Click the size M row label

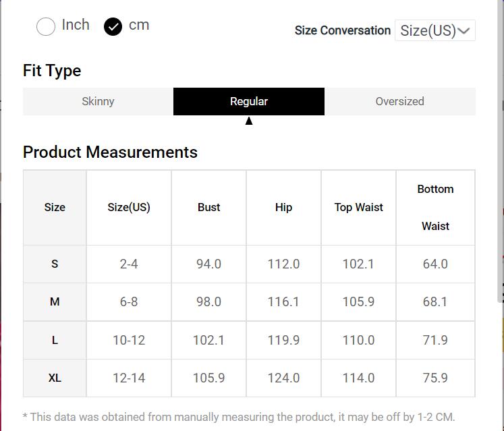(55, 301)
